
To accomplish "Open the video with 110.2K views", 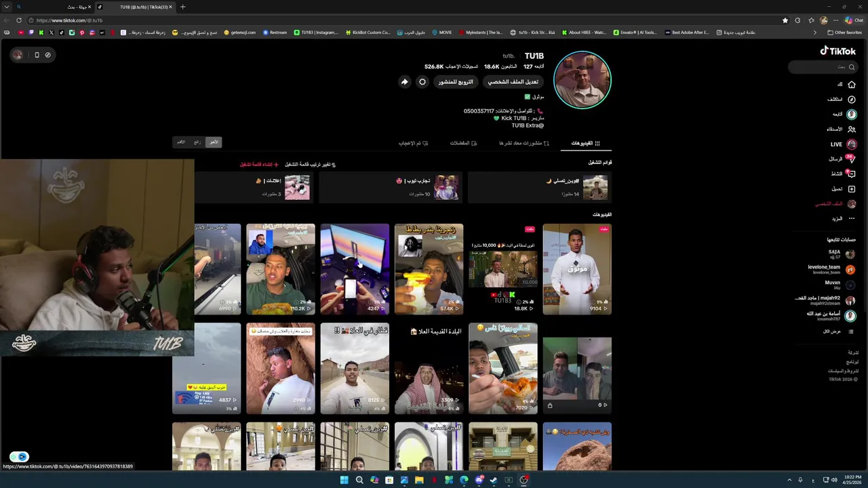I will pos(281,269).
